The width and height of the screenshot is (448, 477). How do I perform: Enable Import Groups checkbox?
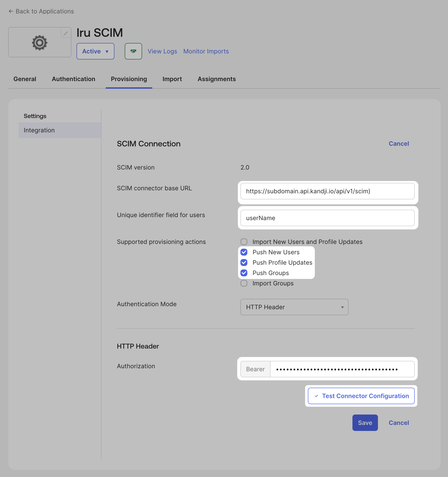[x=244, y=283]
